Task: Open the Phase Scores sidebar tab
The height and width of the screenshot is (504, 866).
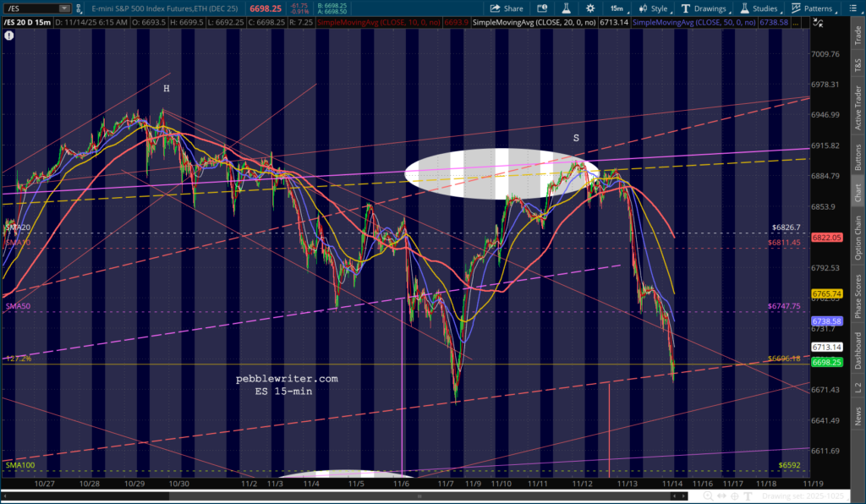Action: coord(858,297)
